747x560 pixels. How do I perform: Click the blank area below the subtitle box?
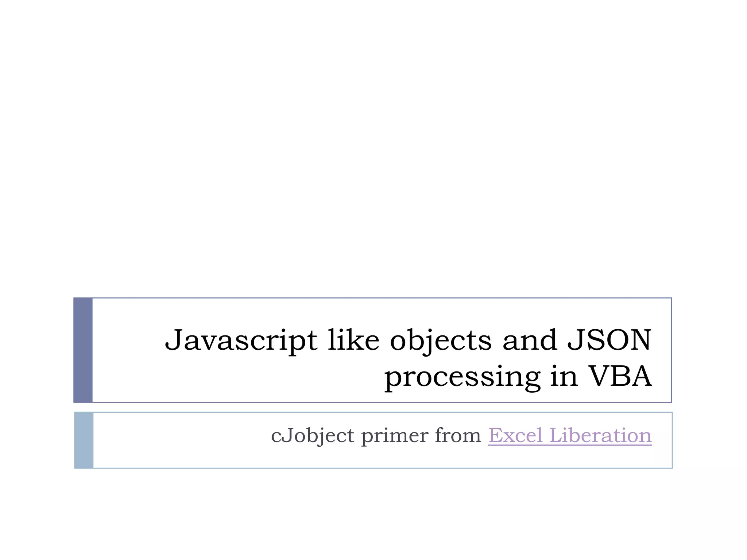tap(373, 514)
